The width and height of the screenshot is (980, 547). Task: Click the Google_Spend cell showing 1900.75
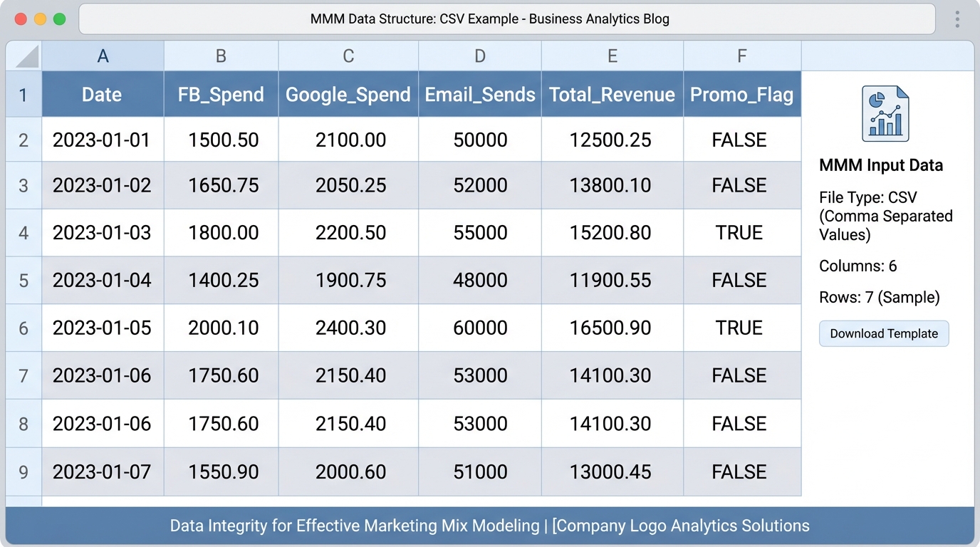(350, 281)
